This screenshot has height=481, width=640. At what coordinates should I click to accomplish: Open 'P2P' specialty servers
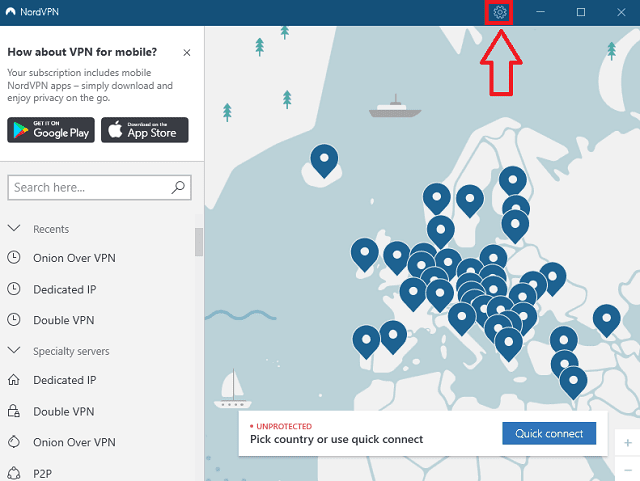42,474
